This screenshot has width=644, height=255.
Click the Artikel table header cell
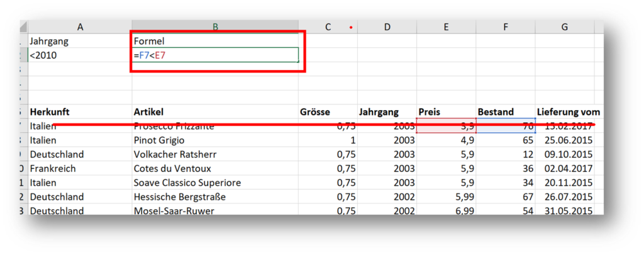point(214,111)
